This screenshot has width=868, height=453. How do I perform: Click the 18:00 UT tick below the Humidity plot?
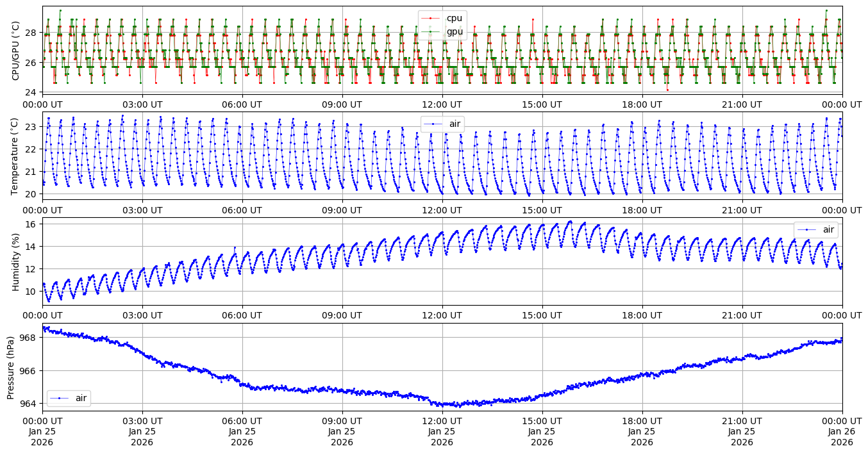click(x=642, y=316)
